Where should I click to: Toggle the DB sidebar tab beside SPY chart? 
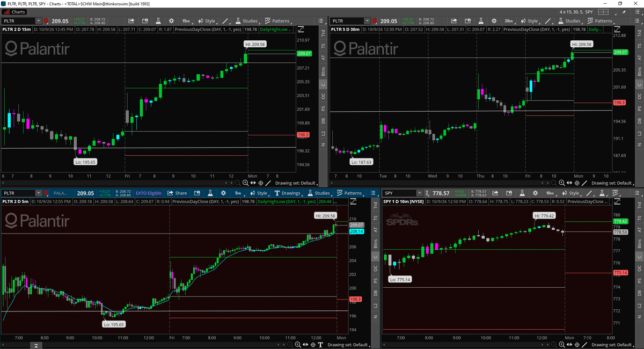pos(639,293)
